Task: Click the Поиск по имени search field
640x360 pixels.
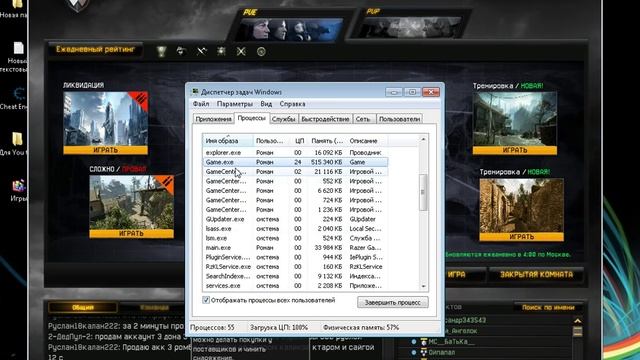Action: tap(548, 307)
